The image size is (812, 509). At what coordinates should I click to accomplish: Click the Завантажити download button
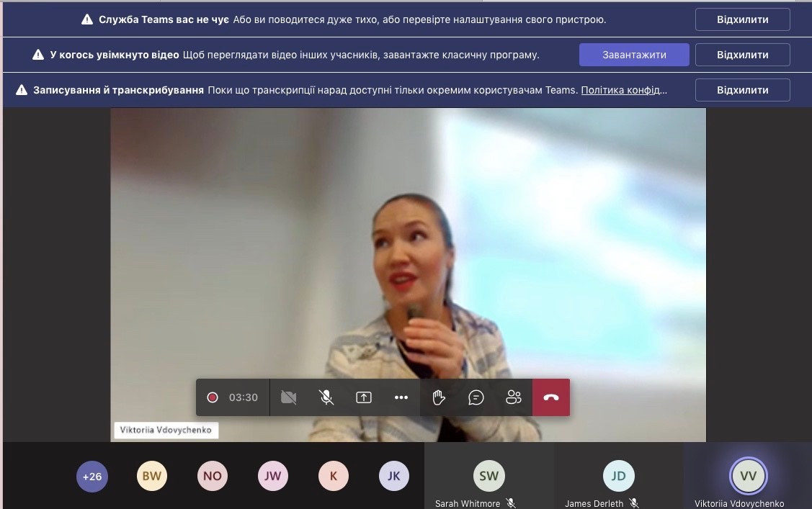(634, 55)
